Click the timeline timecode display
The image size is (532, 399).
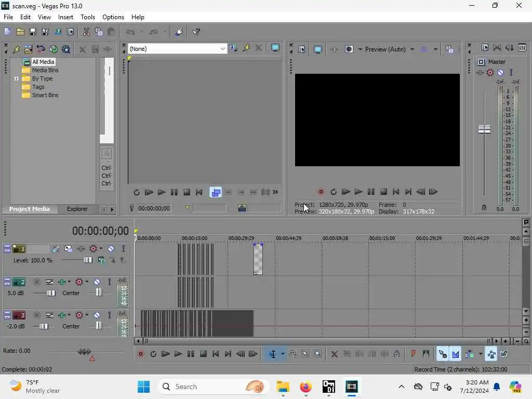pyautogui.click(x=100, y=231)
